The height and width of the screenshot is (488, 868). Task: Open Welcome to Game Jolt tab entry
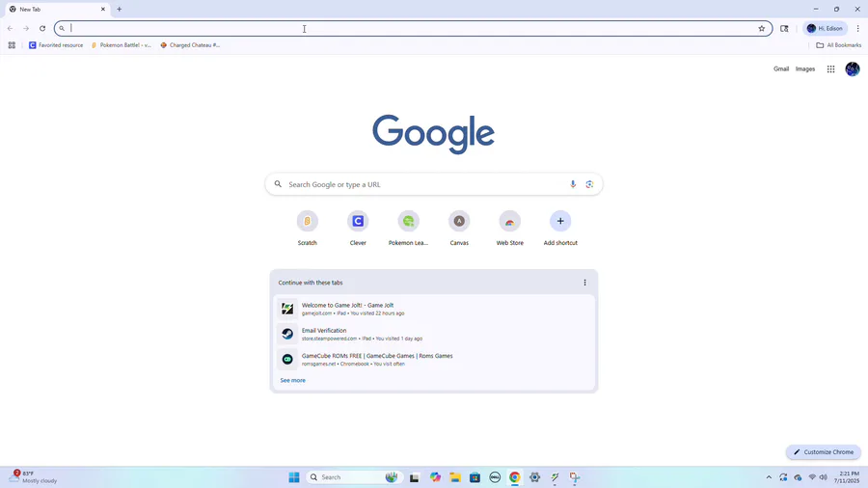point(433,309)
